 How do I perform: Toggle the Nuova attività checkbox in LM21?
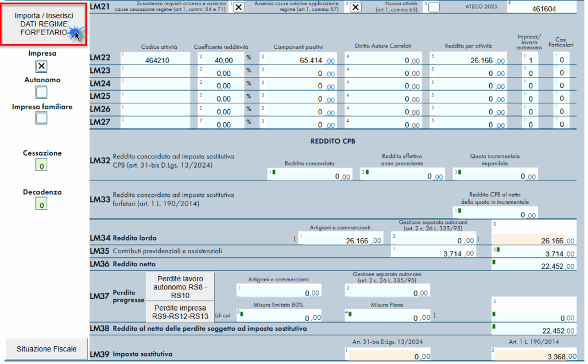(435, 7)
